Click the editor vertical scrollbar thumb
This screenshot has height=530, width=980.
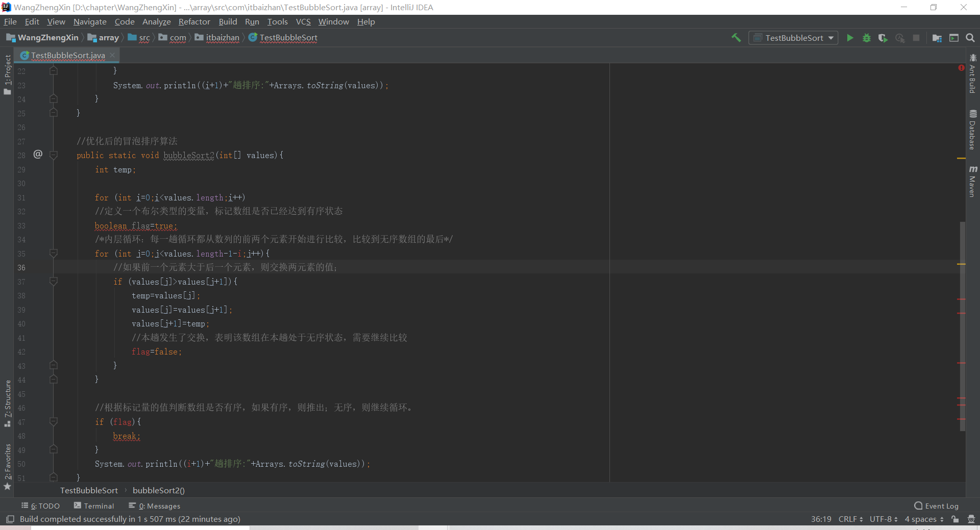click(962, 326)
